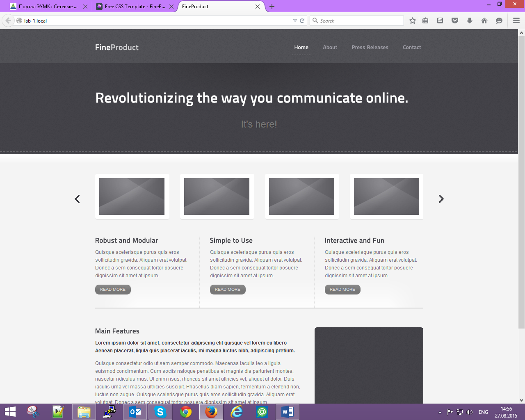Image resolution: width=525 pixels, height=420 pixels.
Task: Reload the page with refresh icon
Action: 302,21
